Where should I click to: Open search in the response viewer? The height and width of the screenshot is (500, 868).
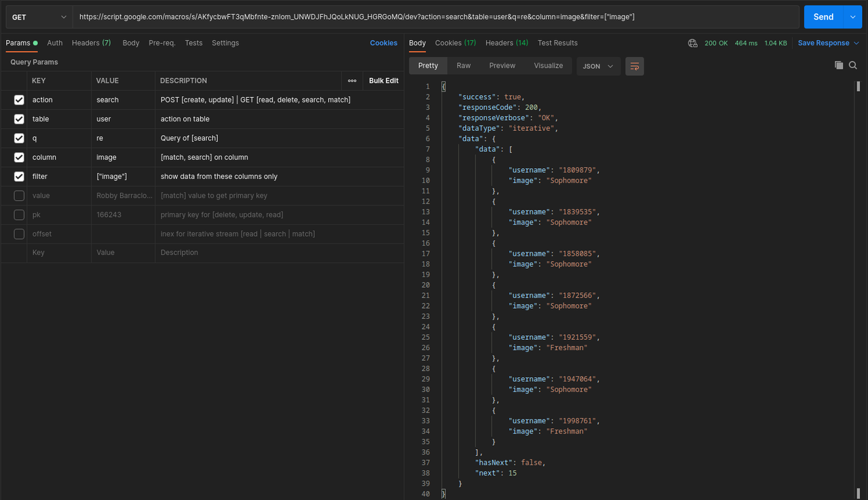(853, 65)
